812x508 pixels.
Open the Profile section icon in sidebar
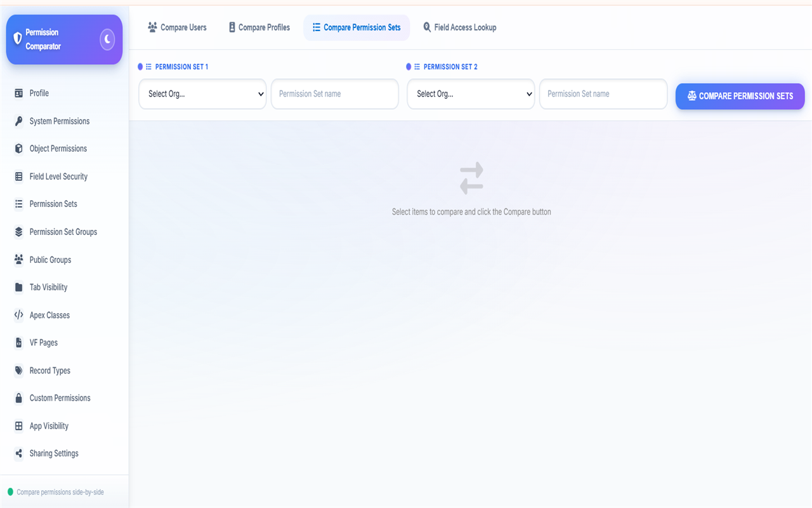click(18, 93)
